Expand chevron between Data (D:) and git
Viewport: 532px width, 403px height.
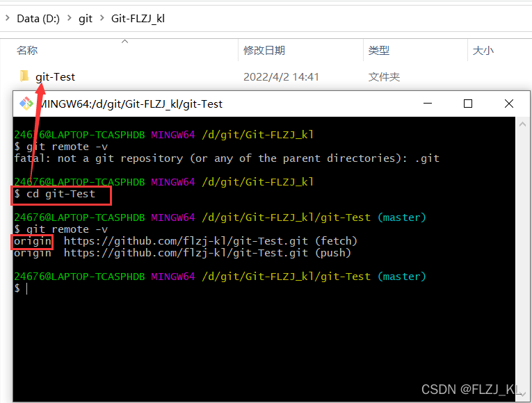(70, 18)
